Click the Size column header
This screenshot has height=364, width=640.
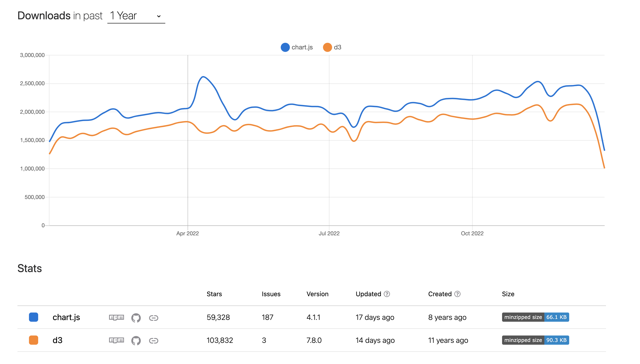tap(508, 294)
